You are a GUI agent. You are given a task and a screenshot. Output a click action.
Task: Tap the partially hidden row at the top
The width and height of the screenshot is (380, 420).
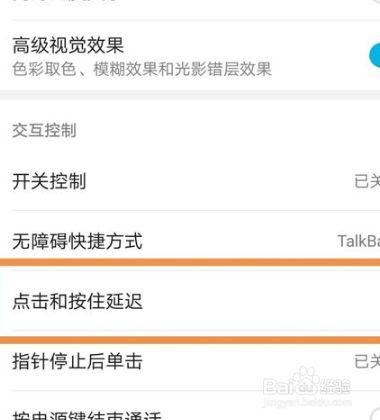tap(190, 9)
